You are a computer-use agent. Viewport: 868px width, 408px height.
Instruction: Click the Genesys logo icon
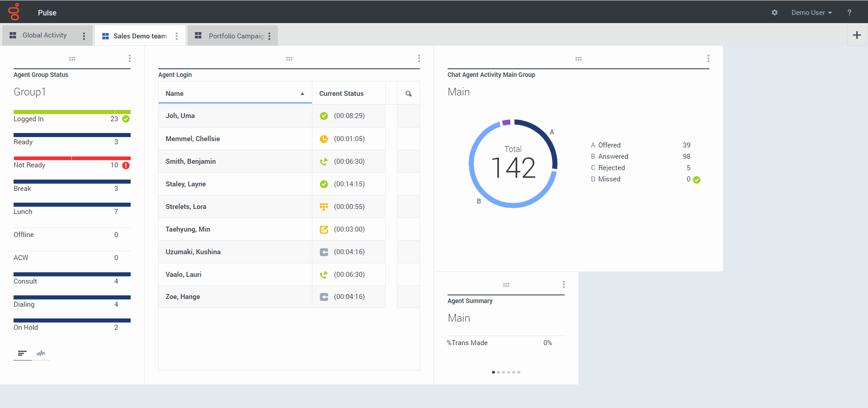[14, 12]
